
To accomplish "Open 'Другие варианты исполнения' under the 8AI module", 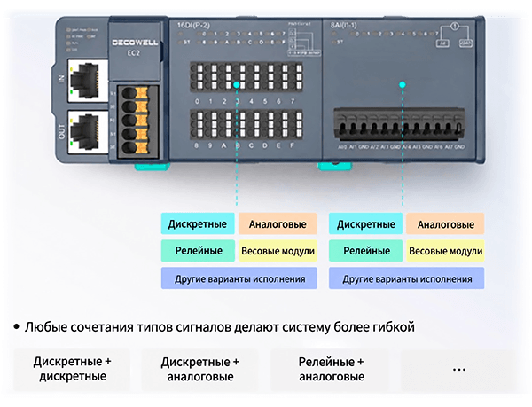I will 406,278.
